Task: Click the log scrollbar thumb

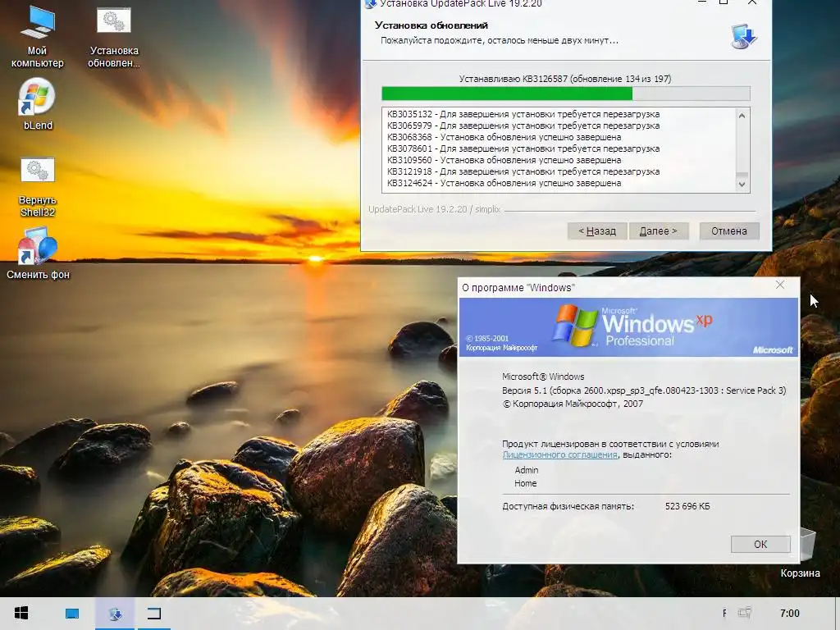Action: pyautogui.click(x=742, y=176)
